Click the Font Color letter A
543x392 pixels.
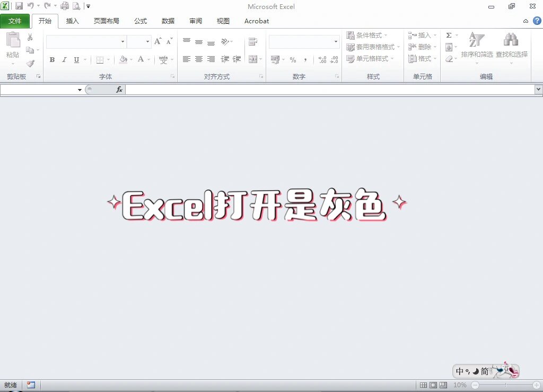[141, 59]
